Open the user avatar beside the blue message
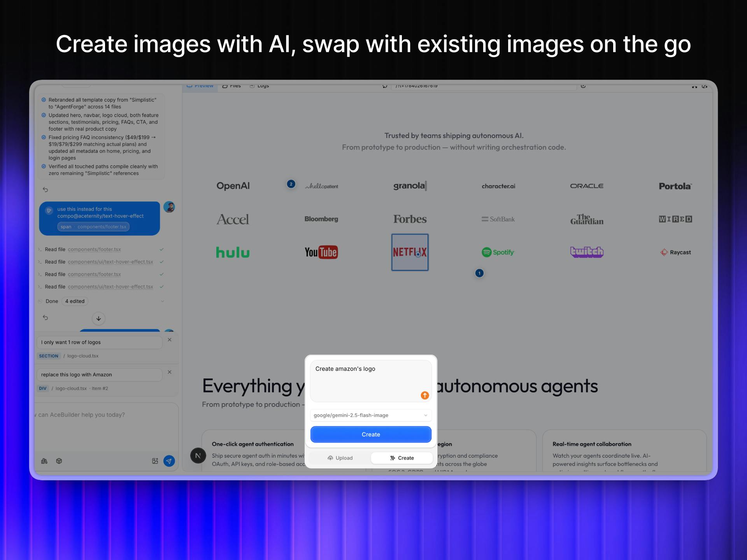The width and height of the screenshot is (747, 560). (169, 207)
